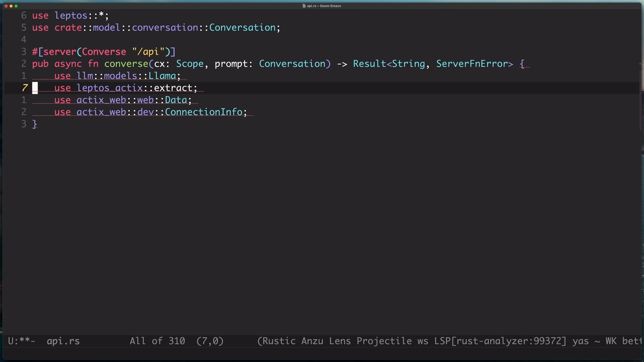The image size is (644, 362).
Task: Click the Lens minor mode label
Action: coord(339,341)
